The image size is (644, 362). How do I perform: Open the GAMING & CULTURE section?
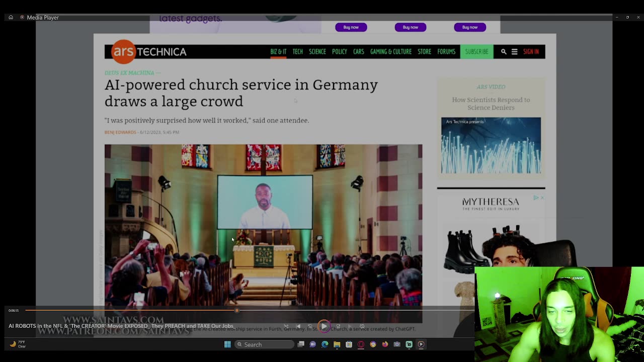[391, 52]
